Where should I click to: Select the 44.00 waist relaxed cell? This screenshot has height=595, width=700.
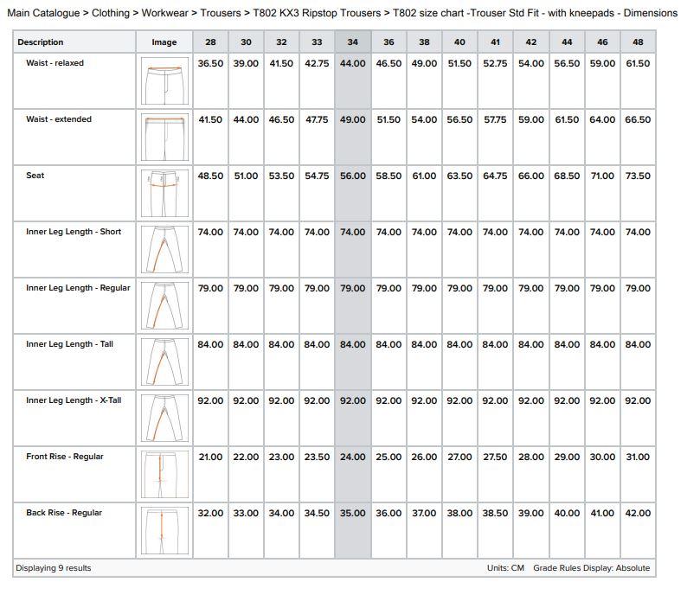coord(352,64)
